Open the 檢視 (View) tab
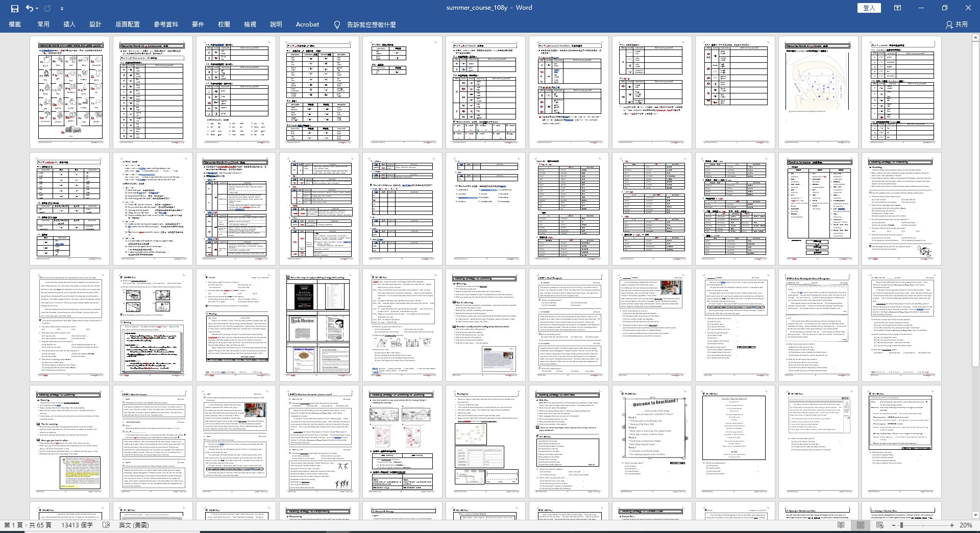Image resolution: width=980 pixels, height=533 pixels. coord(250,25)
